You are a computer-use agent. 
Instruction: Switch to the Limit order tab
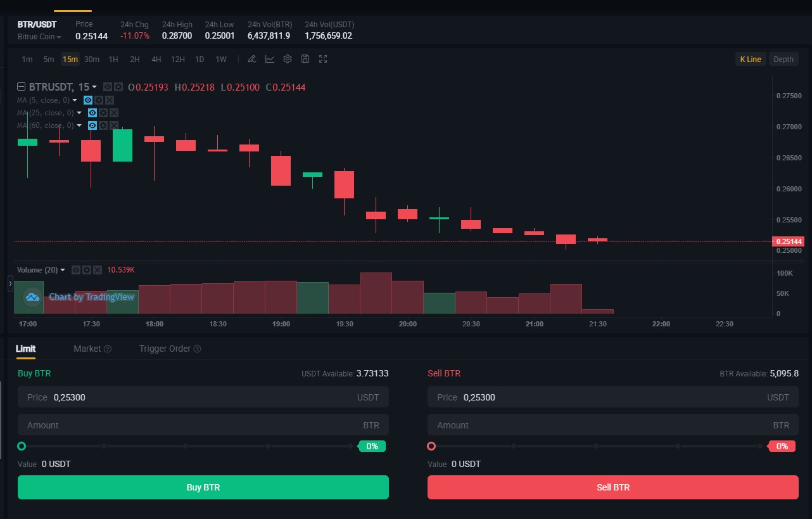click(x=25, y=349)
